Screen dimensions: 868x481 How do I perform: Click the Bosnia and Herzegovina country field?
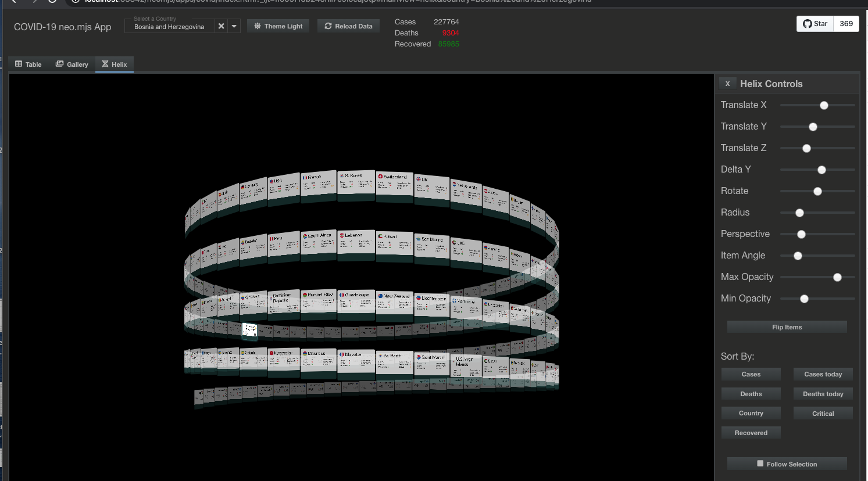point(170,27)
